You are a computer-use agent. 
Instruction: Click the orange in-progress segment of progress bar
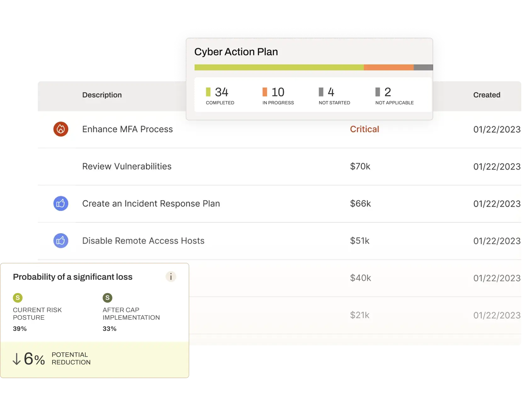(x=388, y=67)
